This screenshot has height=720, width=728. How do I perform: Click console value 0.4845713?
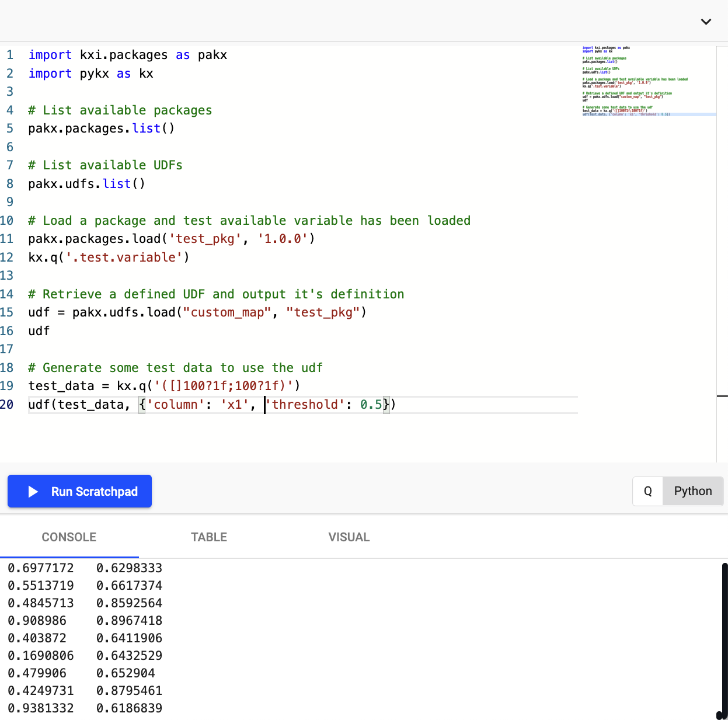(41, 603)
